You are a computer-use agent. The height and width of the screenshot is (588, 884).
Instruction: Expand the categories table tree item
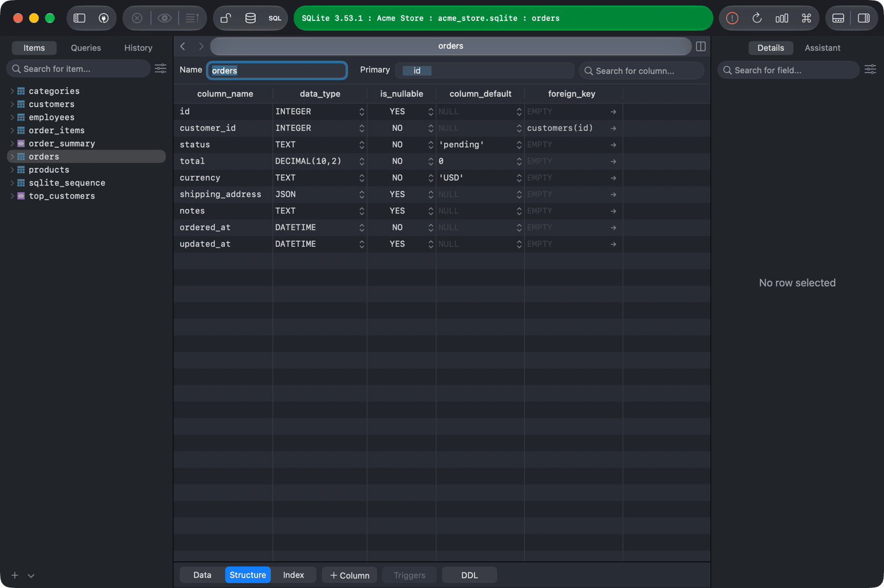point(12,91)
